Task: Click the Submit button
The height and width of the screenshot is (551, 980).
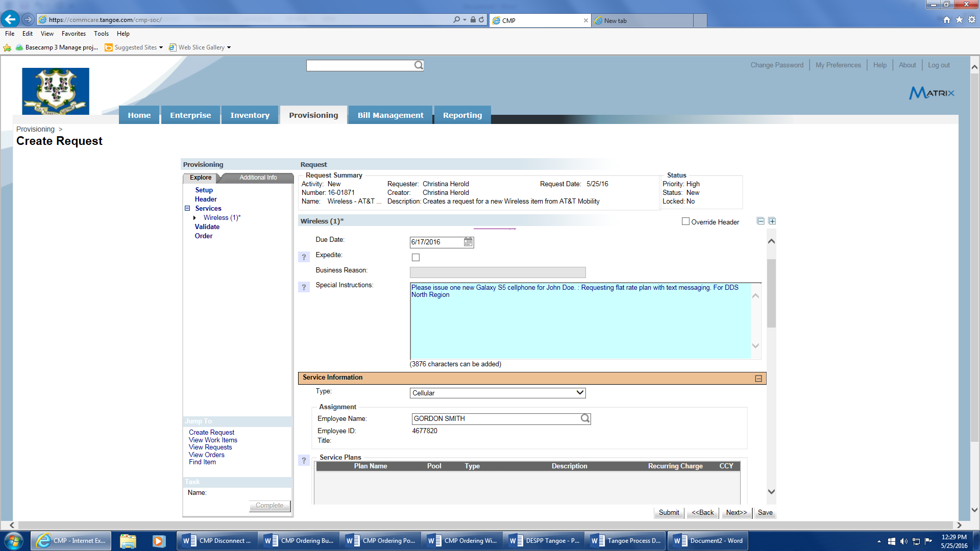Action: 669,512
